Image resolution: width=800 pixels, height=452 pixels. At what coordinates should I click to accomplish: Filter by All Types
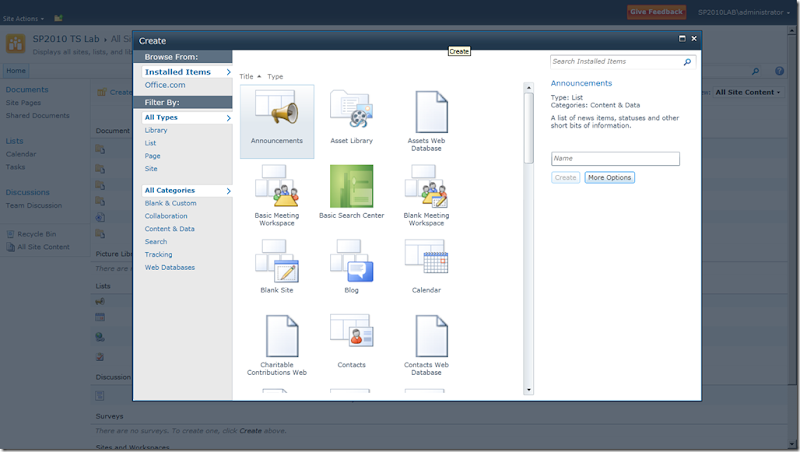[187, 117]
